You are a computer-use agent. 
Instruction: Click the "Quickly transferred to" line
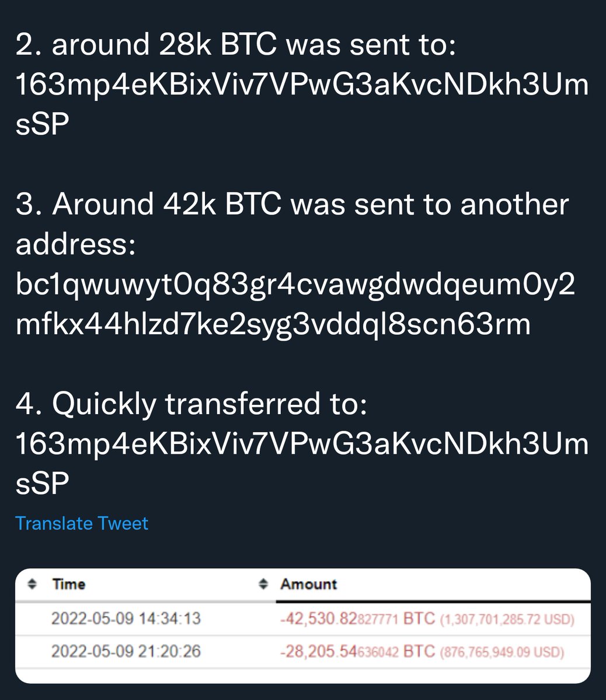pyautogui.click(x=191, y=404)
